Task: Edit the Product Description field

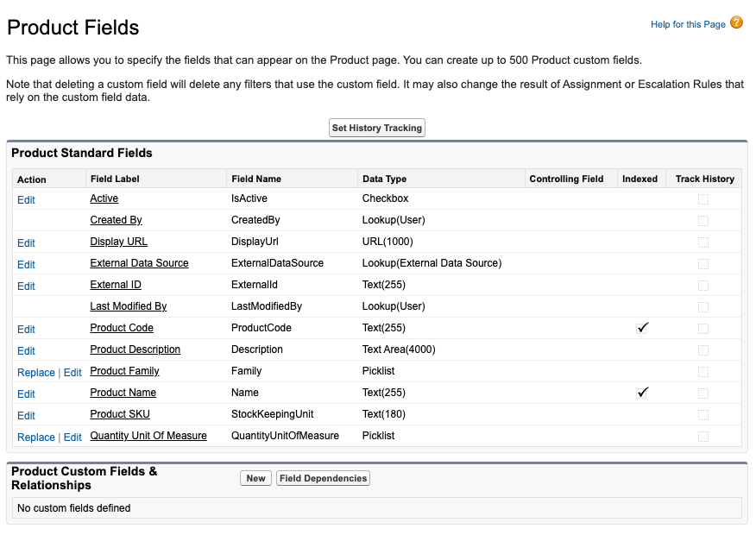Action: coord(26,350)
